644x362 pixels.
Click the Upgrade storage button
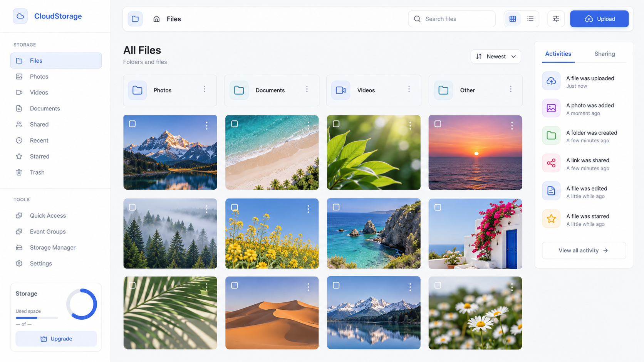coord(56,339)
